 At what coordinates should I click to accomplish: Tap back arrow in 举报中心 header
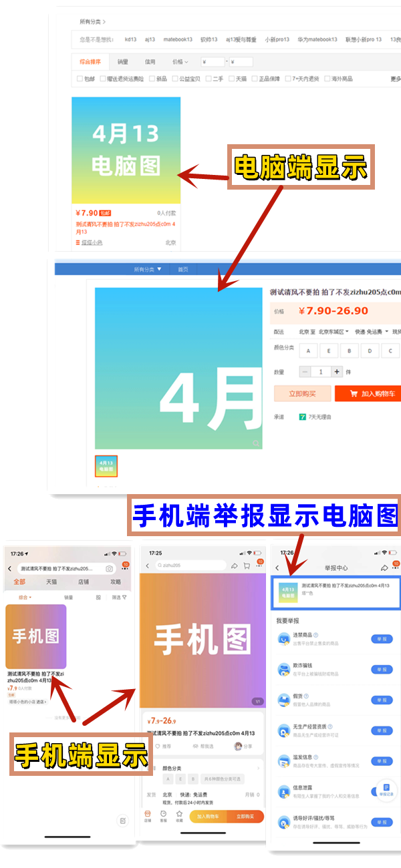pos(277,568)
